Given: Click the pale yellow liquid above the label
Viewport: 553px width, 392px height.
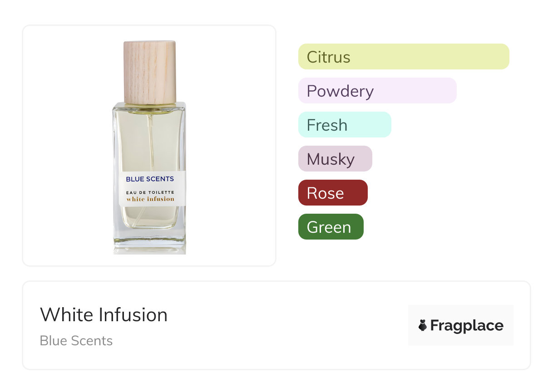Looking at the screenshot, I should coord(132,141).
